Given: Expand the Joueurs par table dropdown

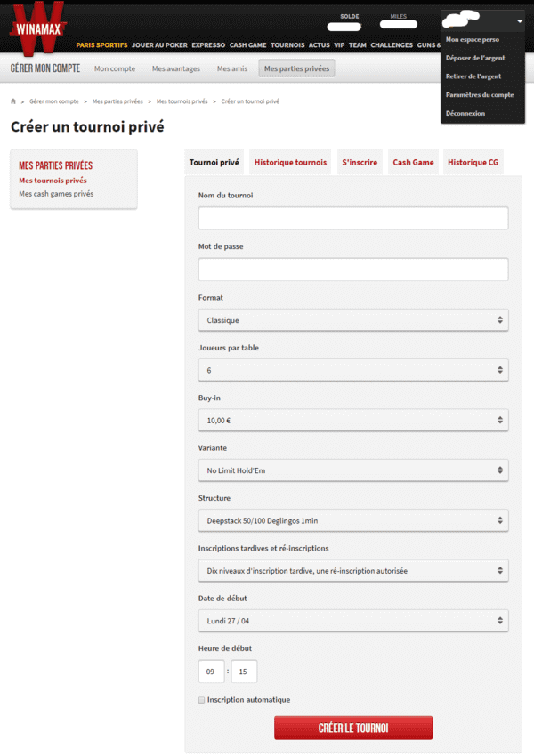Looking at the screenshot, I should pos(353,370).
